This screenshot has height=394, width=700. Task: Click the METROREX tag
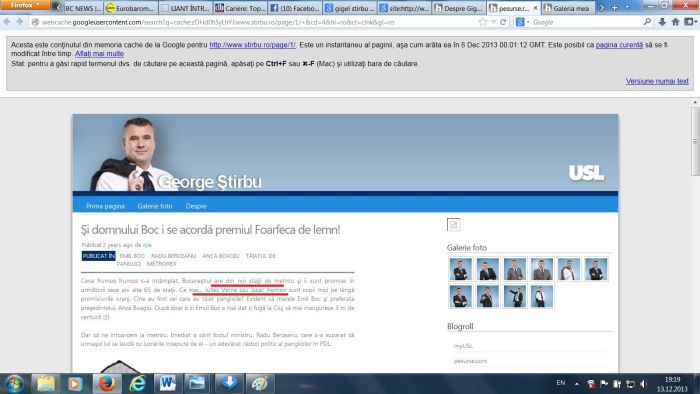[162, 264]
